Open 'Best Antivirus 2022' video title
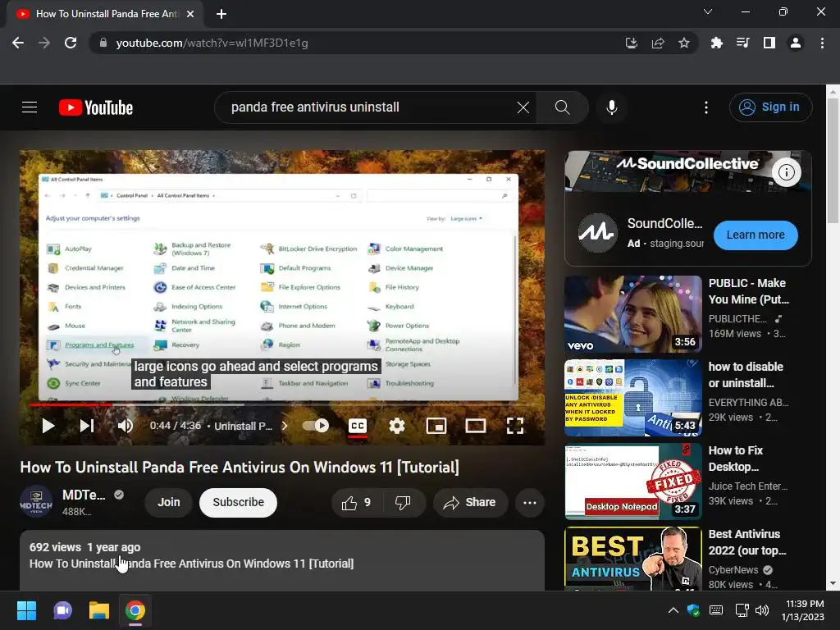840x630 pixels. (747, 542)
